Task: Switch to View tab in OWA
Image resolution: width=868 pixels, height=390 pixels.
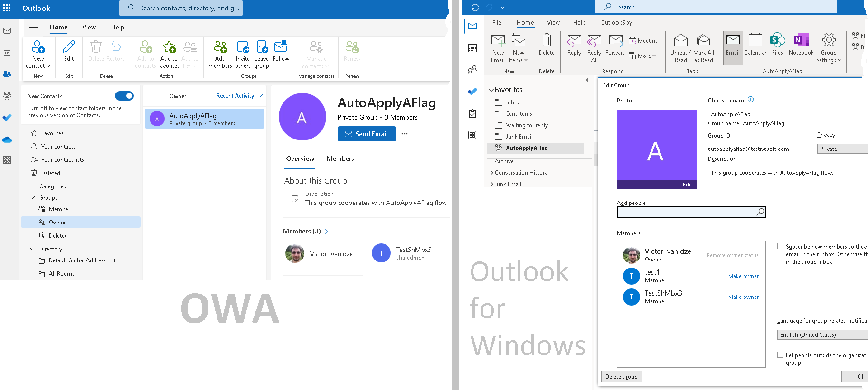Action: click(89, 28)
